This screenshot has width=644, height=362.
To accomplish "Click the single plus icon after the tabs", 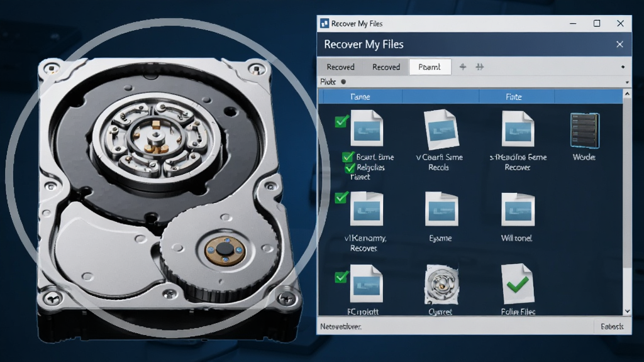I will [x=463, y=67].
